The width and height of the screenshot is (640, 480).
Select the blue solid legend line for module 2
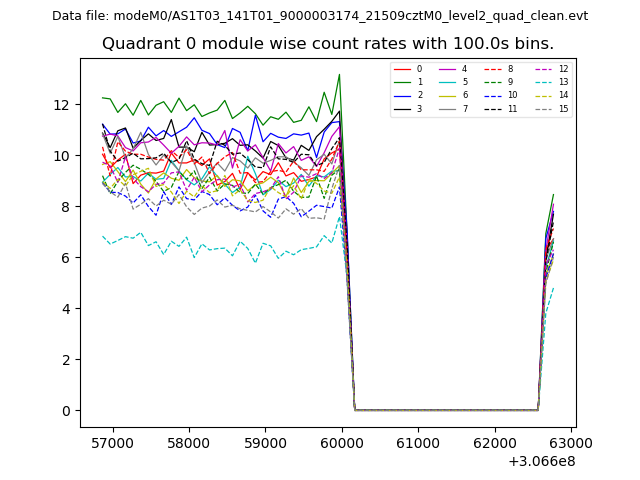402,96
